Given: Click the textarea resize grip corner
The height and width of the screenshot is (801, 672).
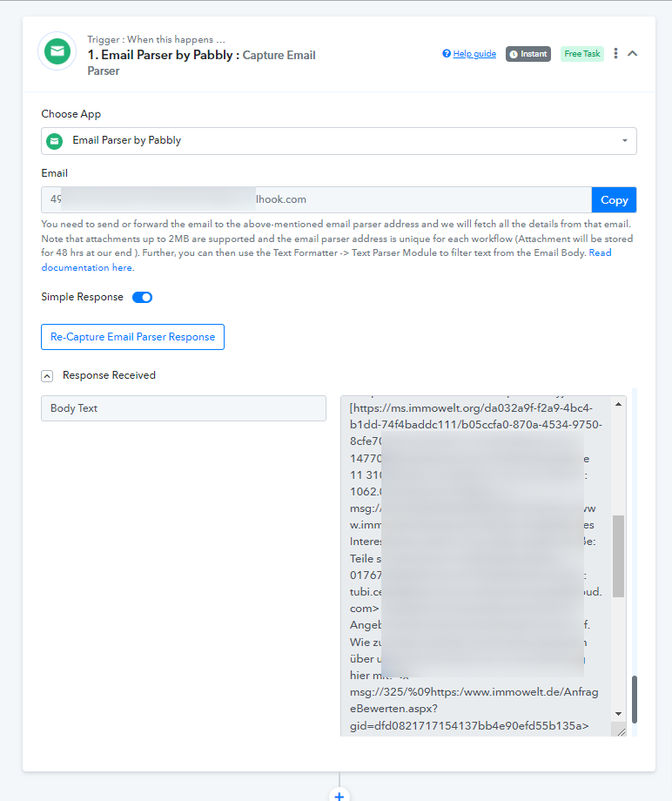Looking at the screenshot, I should [x=621, y=731].
